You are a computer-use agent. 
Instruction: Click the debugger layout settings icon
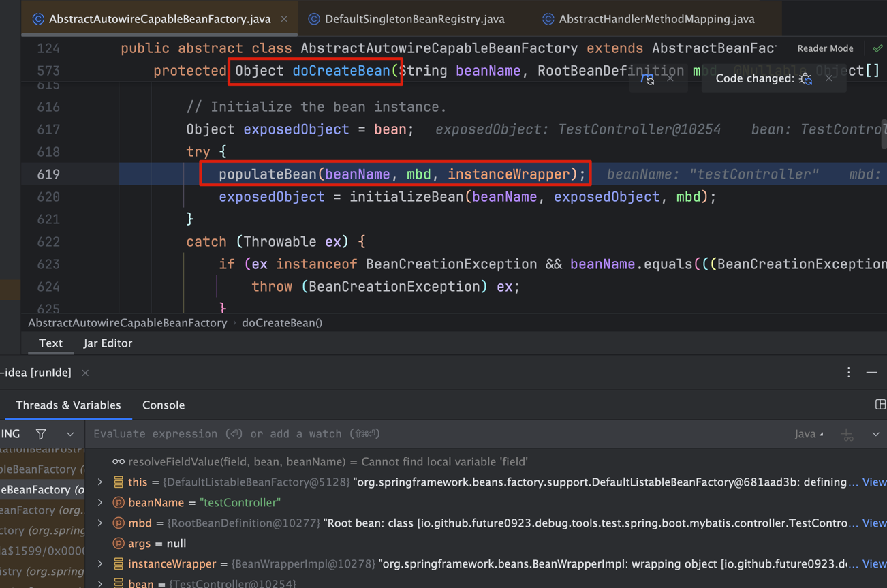pos(880,405)
